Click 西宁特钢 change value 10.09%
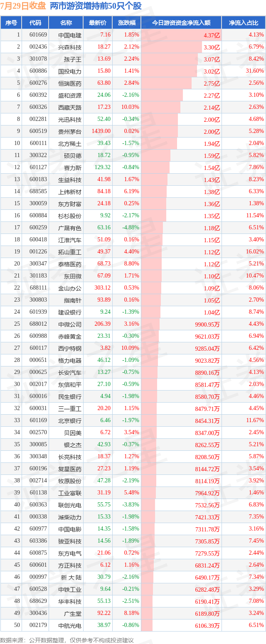 (x=130, y=348)
